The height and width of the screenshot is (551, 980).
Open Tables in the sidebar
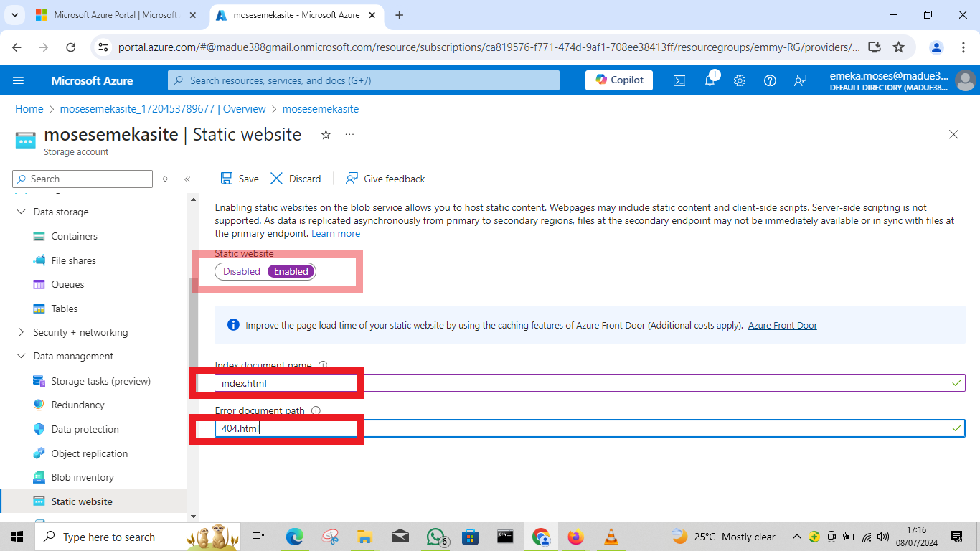pyautogui.click(x=65, y=309)
